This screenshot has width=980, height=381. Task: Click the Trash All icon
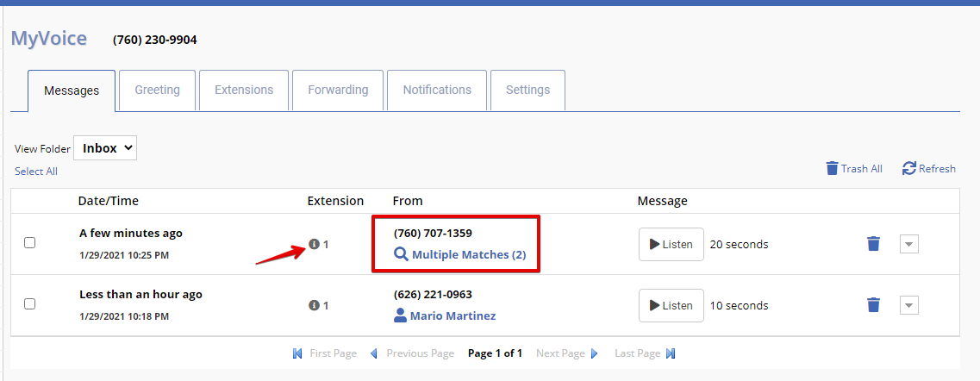pyautogui.click(x=832, y=168)
